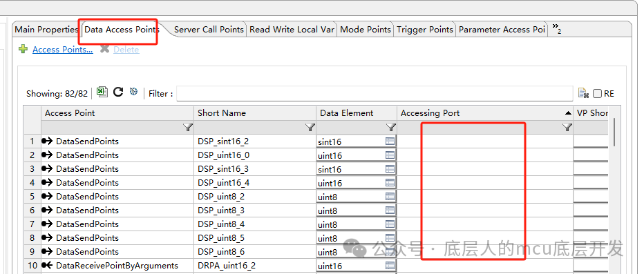Viewport: 644px width, 274px height.
Task: Sort by Data Element column header
Action: 357,113
